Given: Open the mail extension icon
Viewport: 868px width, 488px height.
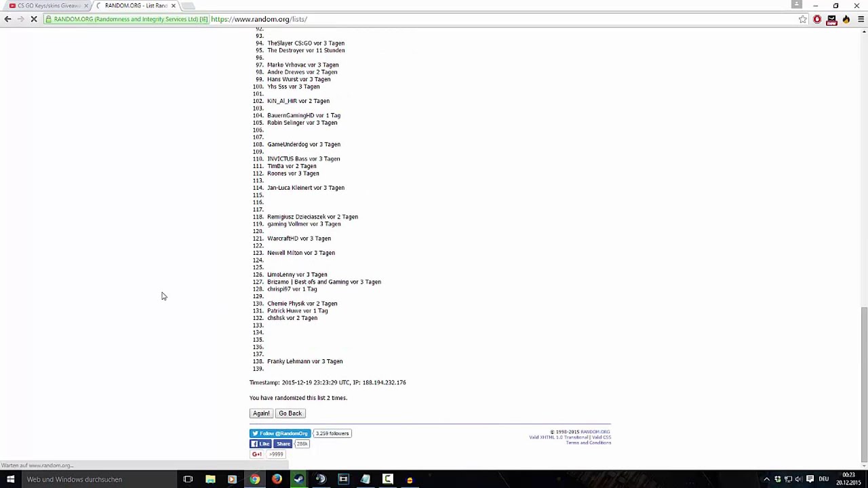Looking at the screenshot, I should tap(831, 19).
